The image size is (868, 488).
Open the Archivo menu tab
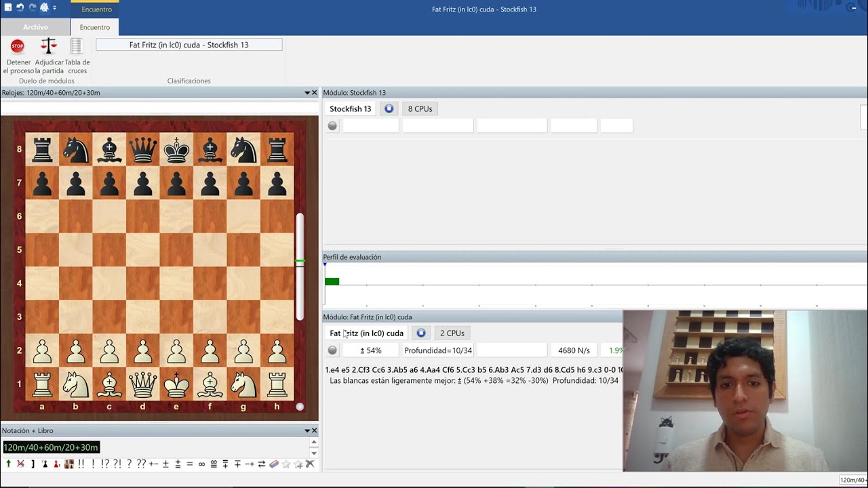coord(35,27)
